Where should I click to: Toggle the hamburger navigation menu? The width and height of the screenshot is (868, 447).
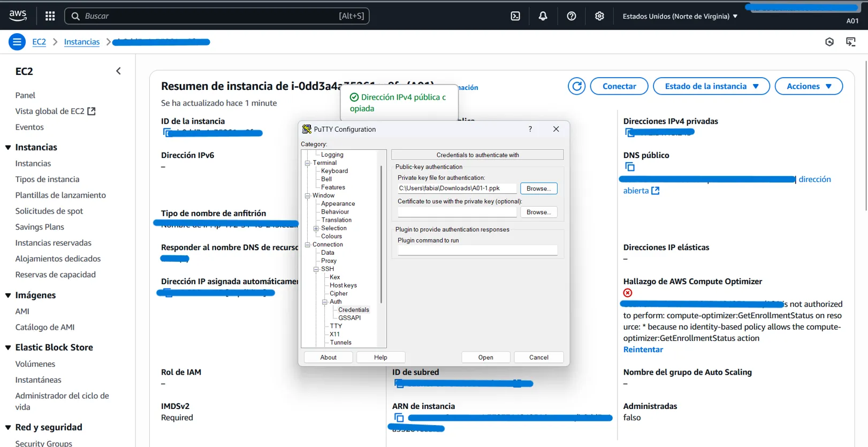coord(17,42)
